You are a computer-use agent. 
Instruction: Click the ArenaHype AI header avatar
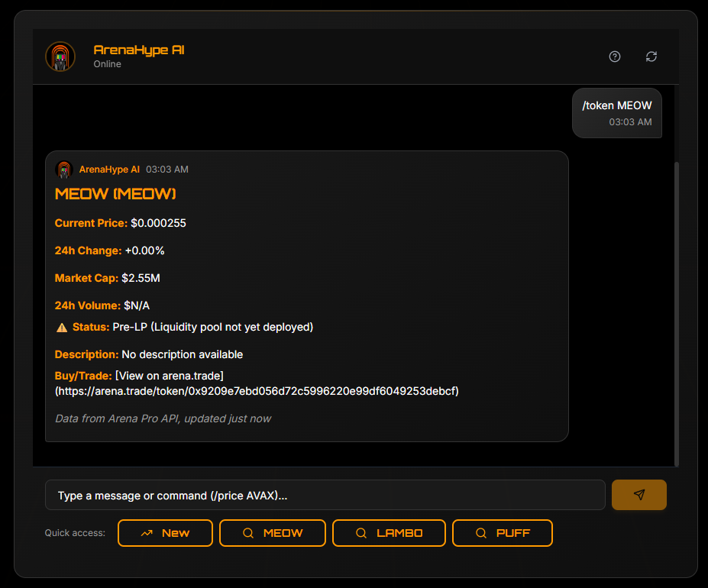click(x=60, y=57)
